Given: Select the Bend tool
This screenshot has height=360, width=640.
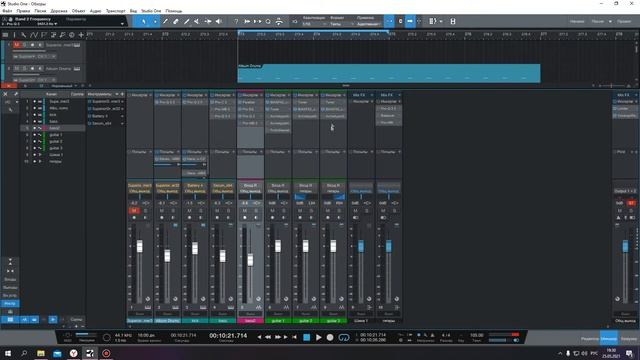Looking at the screenshot, I should click(x=208, y=21).
